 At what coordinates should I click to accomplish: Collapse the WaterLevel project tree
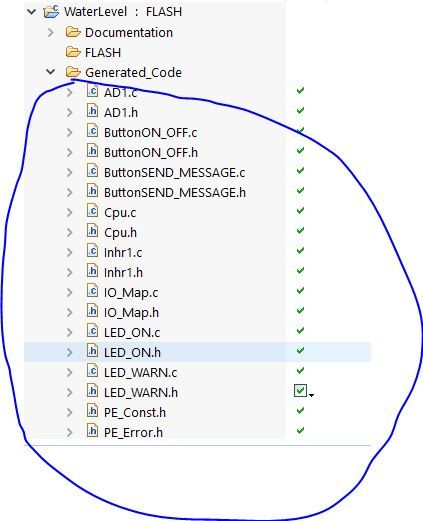pos(31,12)
